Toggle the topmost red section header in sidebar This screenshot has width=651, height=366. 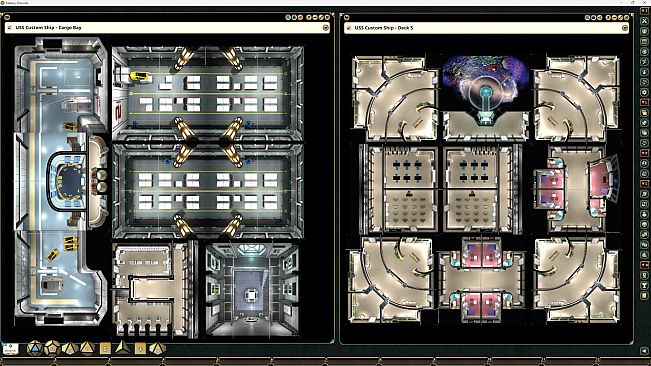[x=644, y=10]
